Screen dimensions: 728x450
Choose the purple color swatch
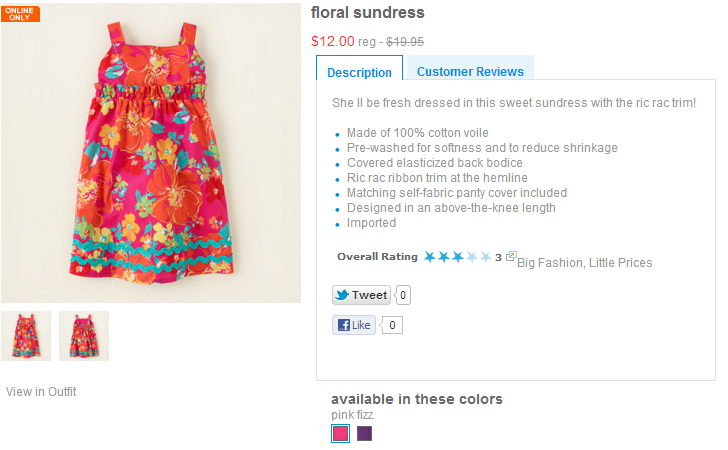tap(365, 433)
